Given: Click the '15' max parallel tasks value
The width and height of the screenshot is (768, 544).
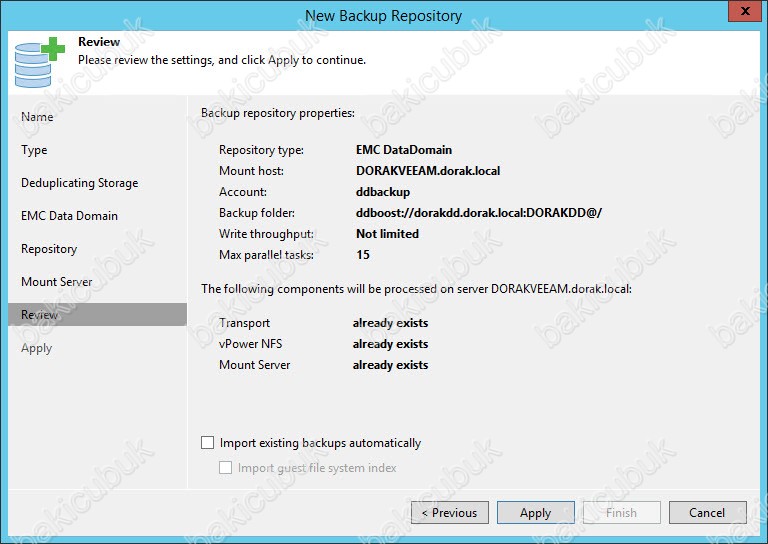Looking at the screenshot, I should [x=363, y=255].
